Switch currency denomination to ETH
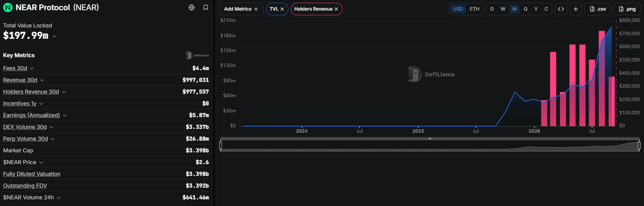 click(474, 9)
